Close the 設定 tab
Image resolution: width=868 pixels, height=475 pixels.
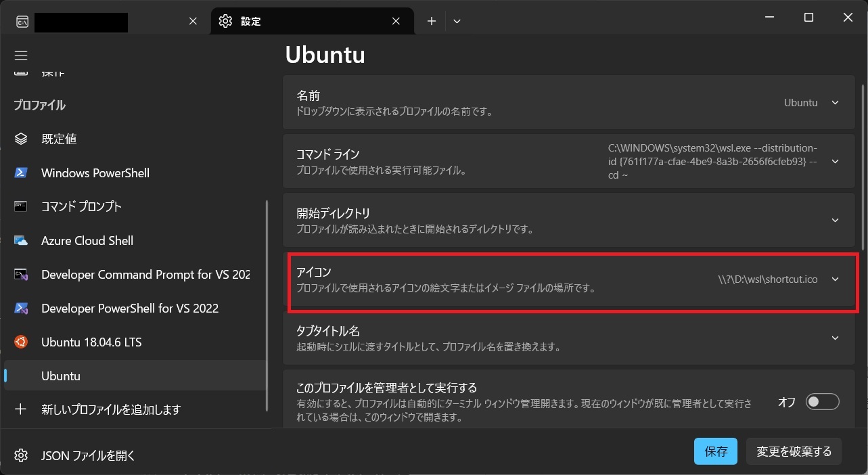point(396,21)
